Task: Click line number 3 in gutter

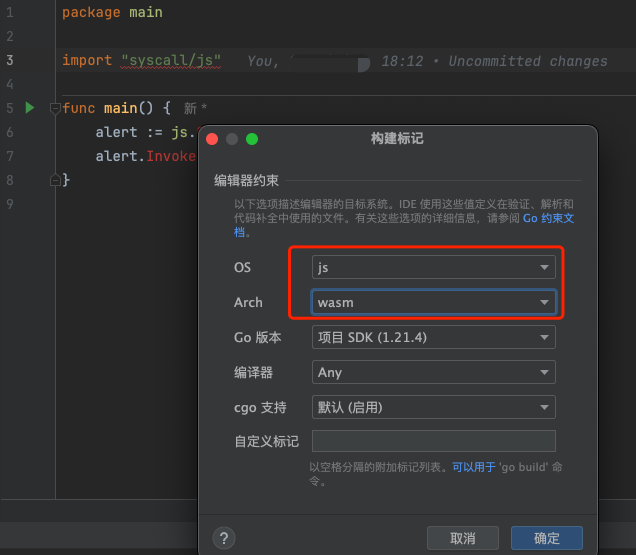Action: 10,60
